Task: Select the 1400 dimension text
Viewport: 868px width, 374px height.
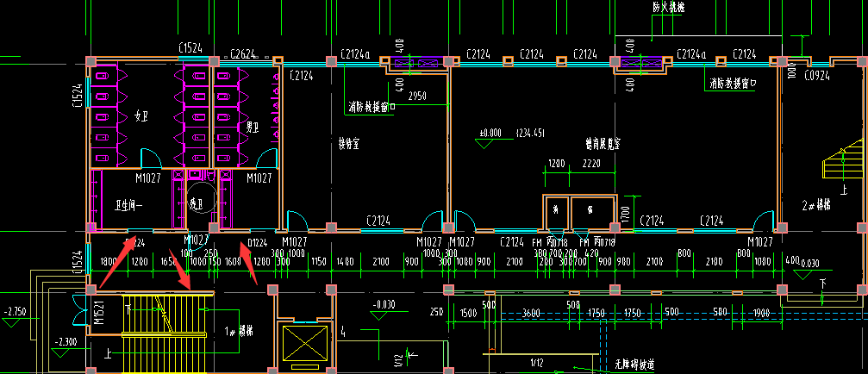Action: 345,261
